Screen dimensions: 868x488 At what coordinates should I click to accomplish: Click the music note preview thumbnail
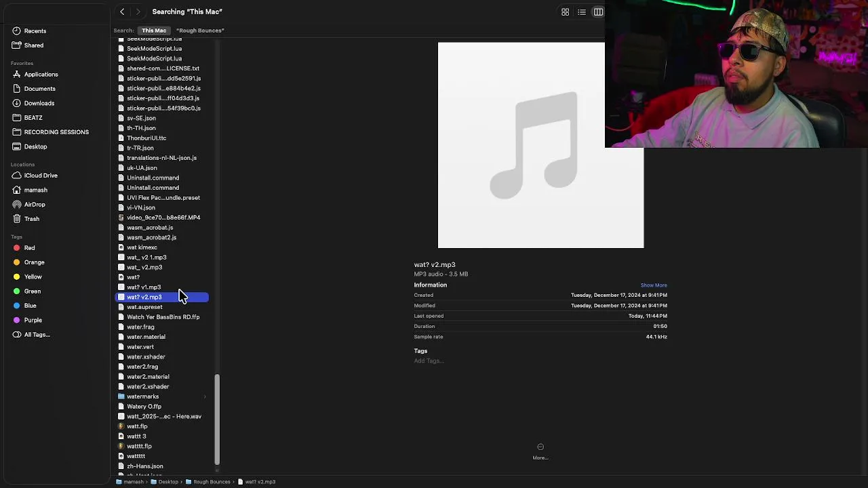click(540, 145)
